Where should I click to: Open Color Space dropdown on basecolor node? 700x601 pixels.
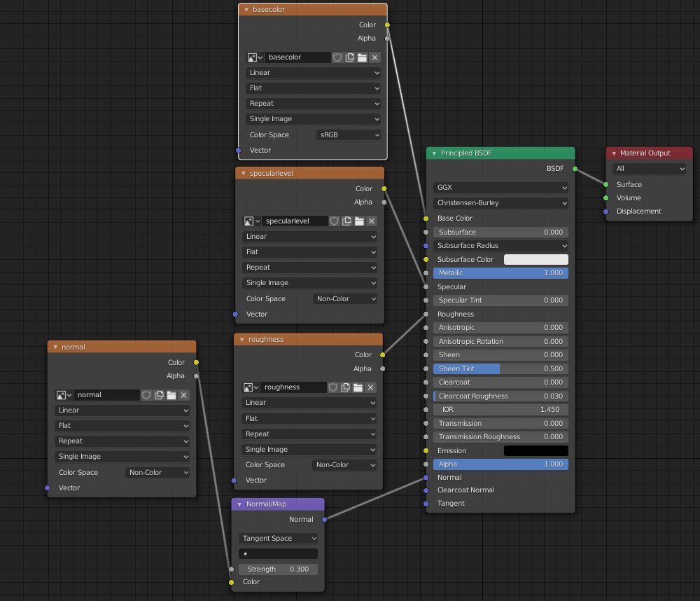coord(348,135)
